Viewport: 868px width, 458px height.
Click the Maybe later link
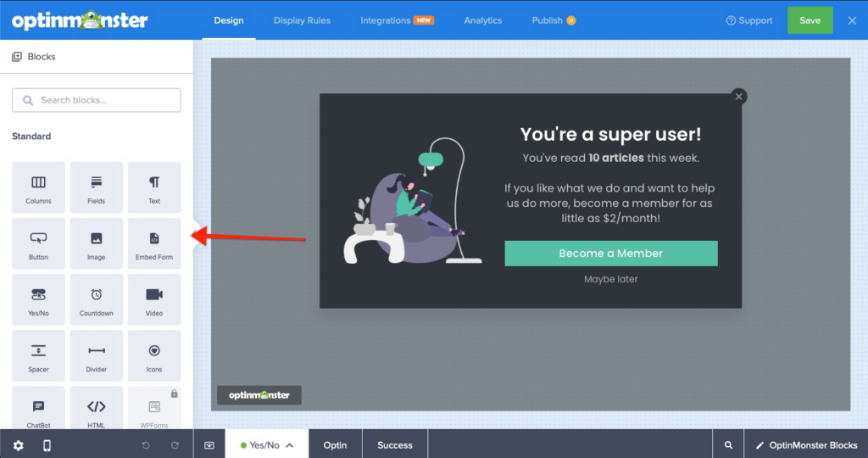pos(610,279)
